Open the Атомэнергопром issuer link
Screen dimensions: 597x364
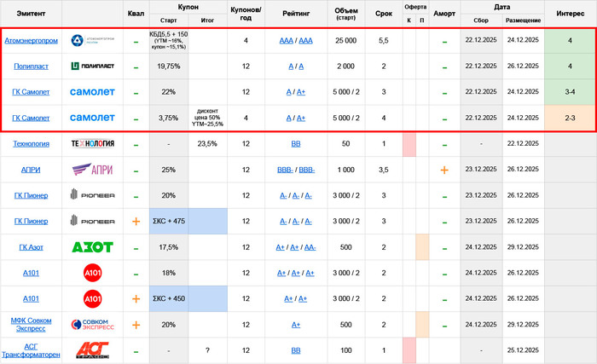32,40
